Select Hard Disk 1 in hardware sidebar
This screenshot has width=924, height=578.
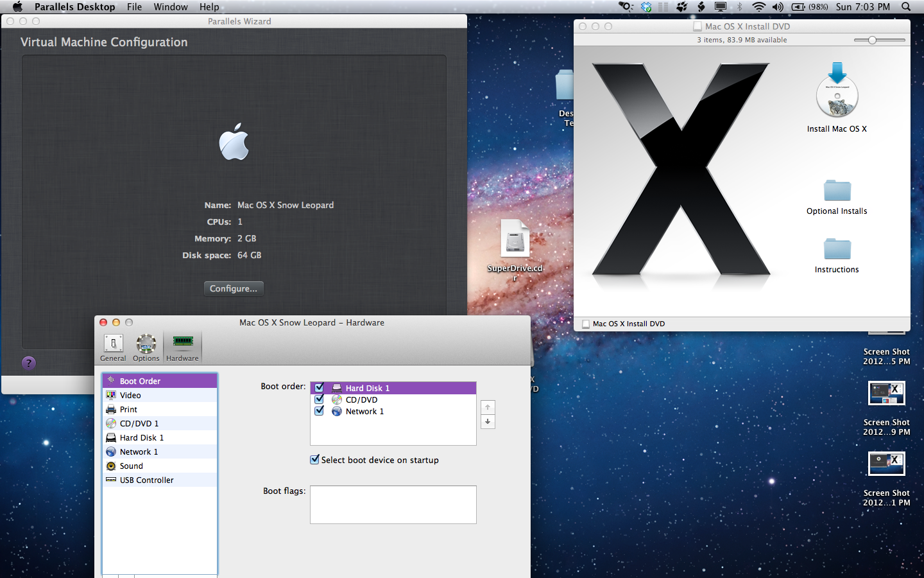pos(160,437)
